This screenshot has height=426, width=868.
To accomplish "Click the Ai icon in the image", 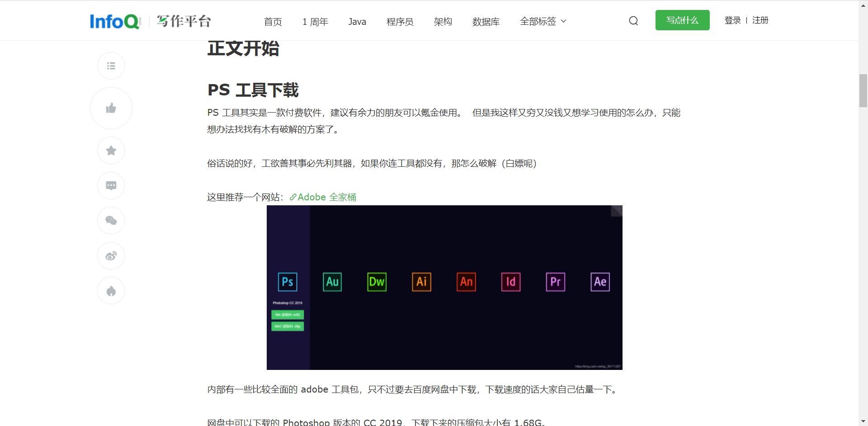I will coord(421,282).
